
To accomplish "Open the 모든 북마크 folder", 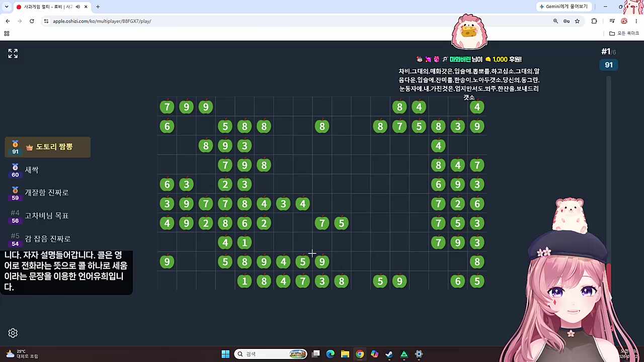I will pos(624,33).
